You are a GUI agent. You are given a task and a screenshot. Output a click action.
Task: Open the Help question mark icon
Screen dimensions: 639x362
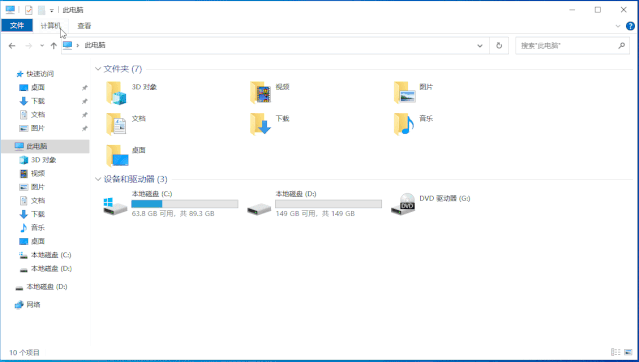630,26
